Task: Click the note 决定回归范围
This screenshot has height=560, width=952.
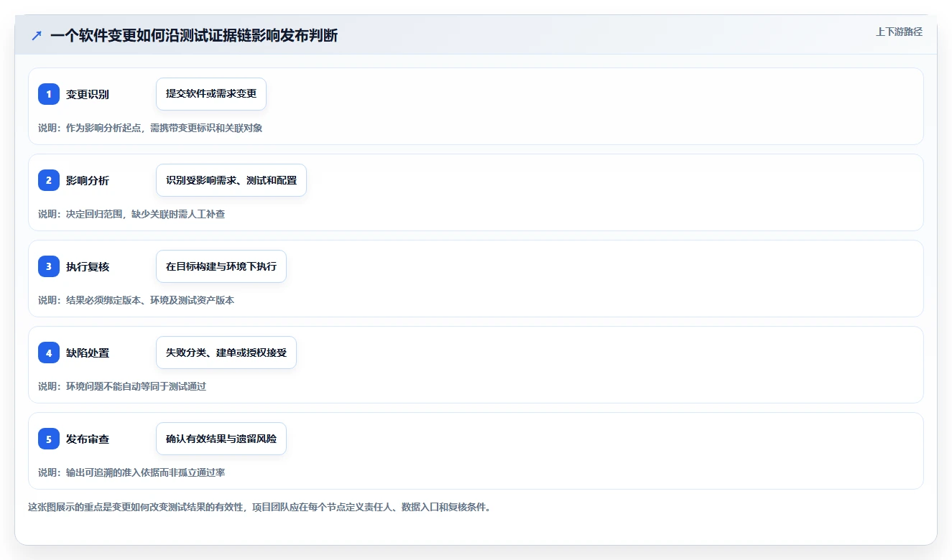Action: click(x=131, y=214)
